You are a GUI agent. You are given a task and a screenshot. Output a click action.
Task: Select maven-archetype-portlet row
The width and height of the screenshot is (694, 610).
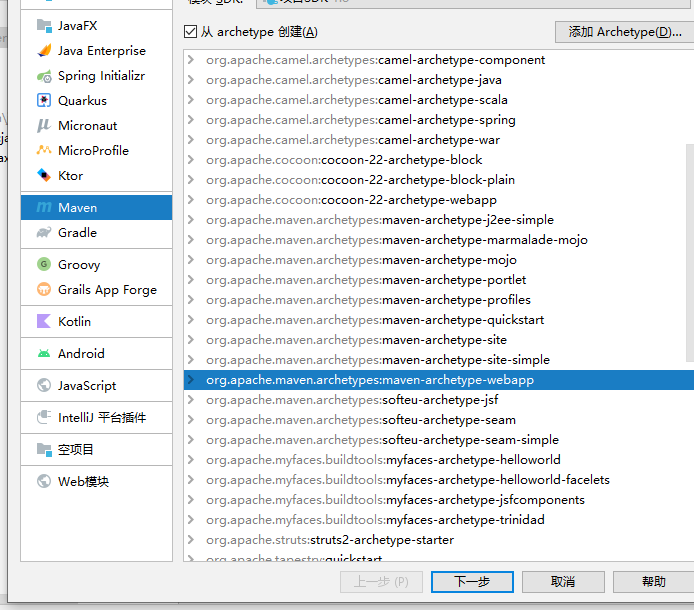tap(439, 280)
